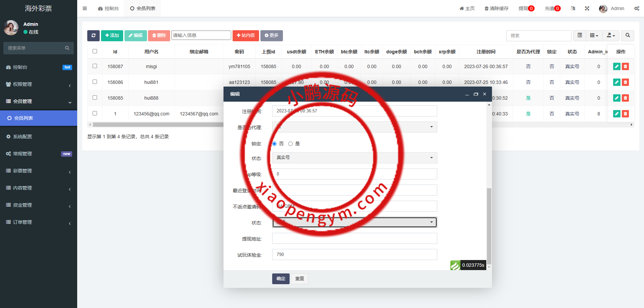
Task: Open the settings gears icon top right
Action: coord(636,8)
